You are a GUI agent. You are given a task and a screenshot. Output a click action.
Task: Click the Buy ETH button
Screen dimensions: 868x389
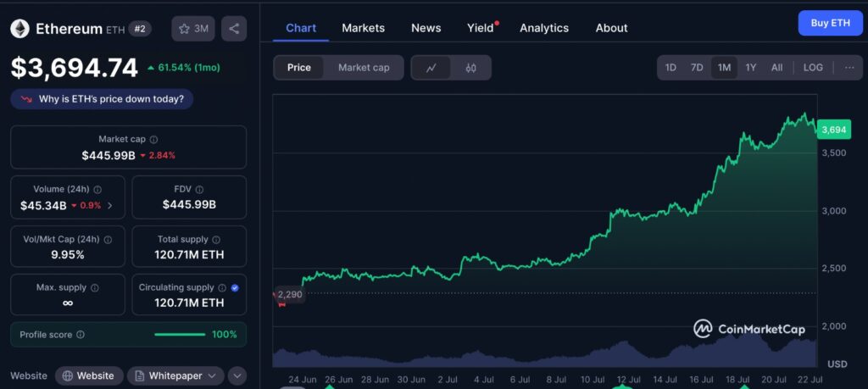click(831, 23)
